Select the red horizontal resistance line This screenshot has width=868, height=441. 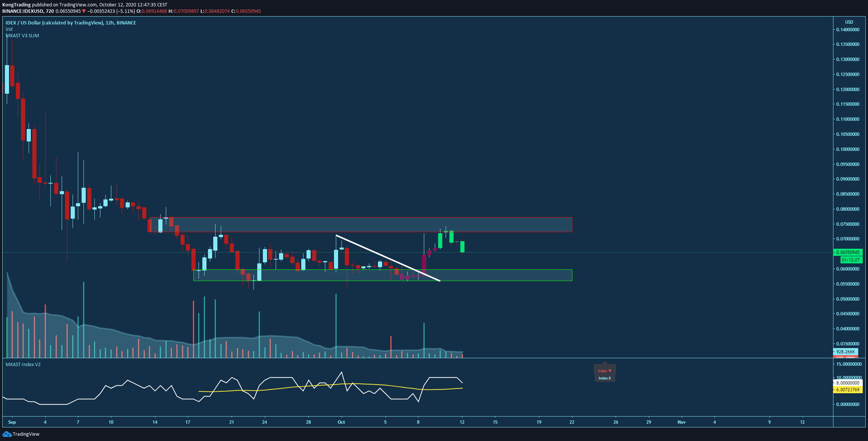pos(360,232)
